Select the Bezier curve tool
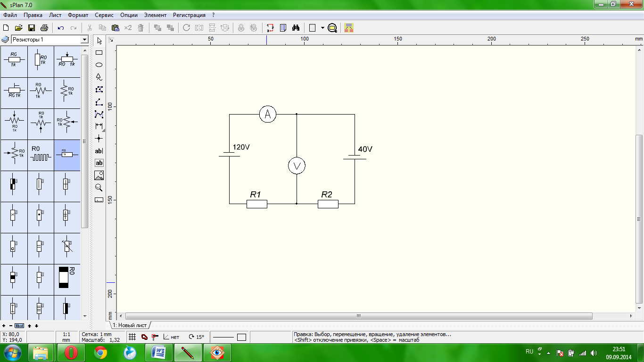 [x=99, y=114]
